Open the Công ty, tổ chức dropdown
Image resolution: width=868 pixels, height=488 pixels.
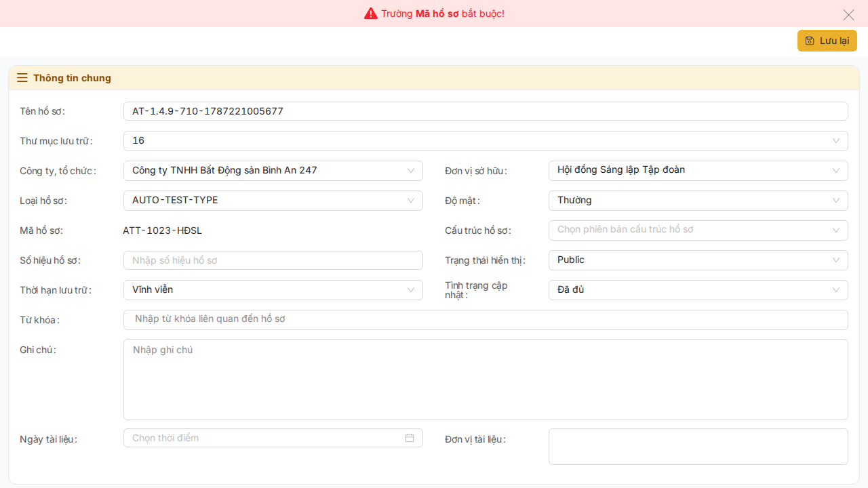click(273, 171)
